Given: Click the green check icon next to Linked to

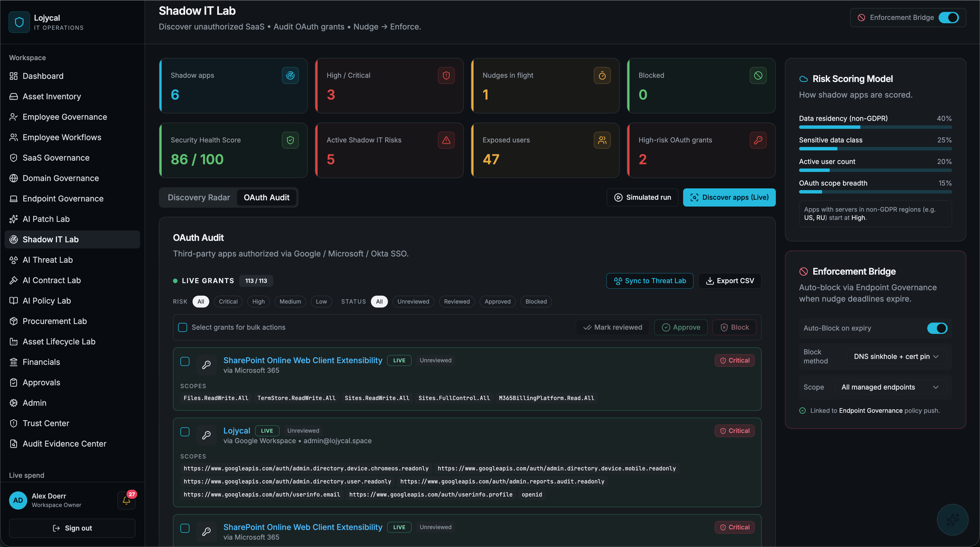Looking at the screenshot, I should click(x=802, y=410).
